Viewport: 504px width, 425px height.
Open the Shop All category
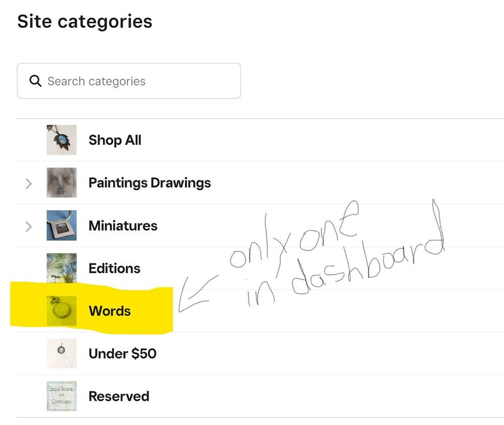(x=115, y=140)
